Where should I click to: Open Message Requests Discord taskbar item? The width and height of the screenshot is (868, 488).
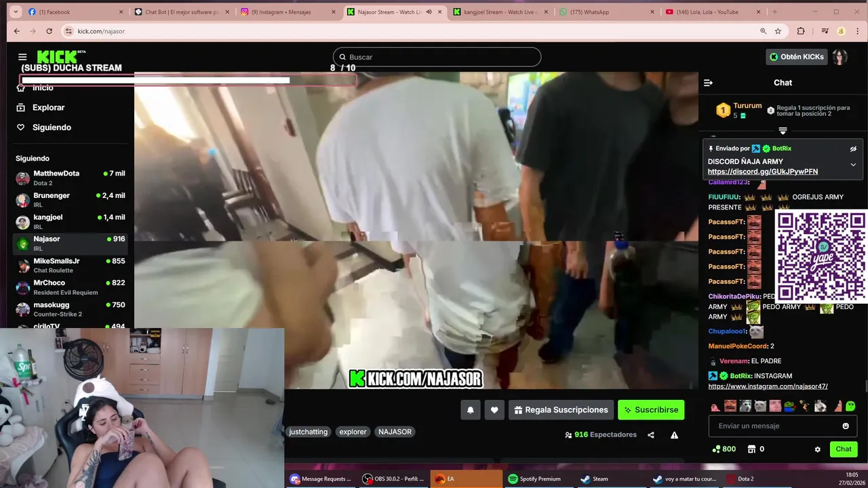click(320, 479)
